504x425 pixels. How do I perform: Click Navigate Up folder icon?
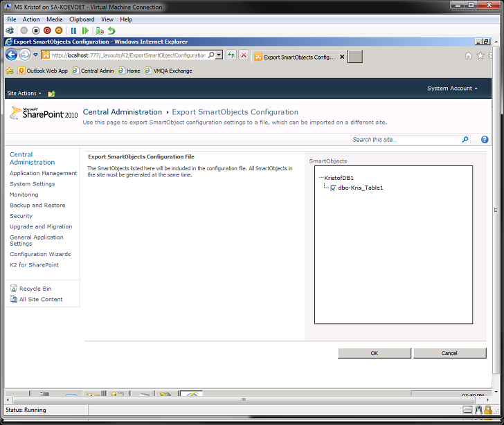click(51, 93)
